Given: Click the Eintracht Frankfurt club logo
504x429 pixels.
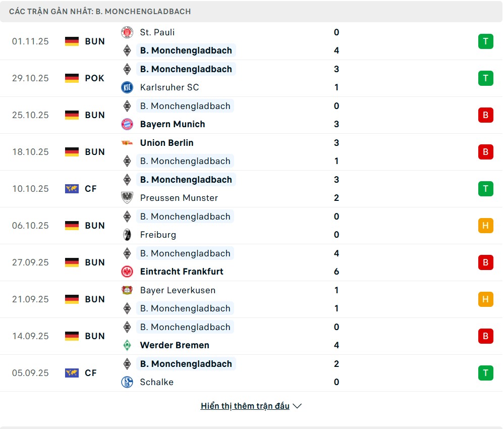Looking at the screenshot, I should [127, 272].
